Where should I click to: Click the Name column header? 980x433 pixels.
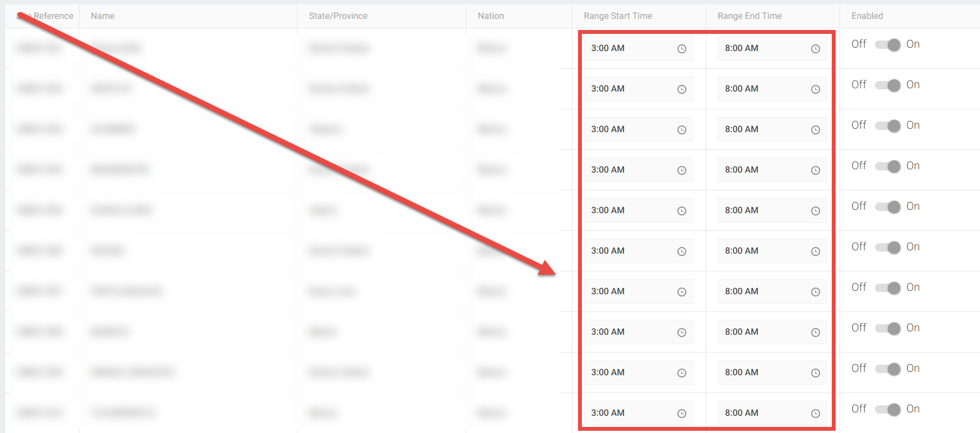click(x=103, y=16)
